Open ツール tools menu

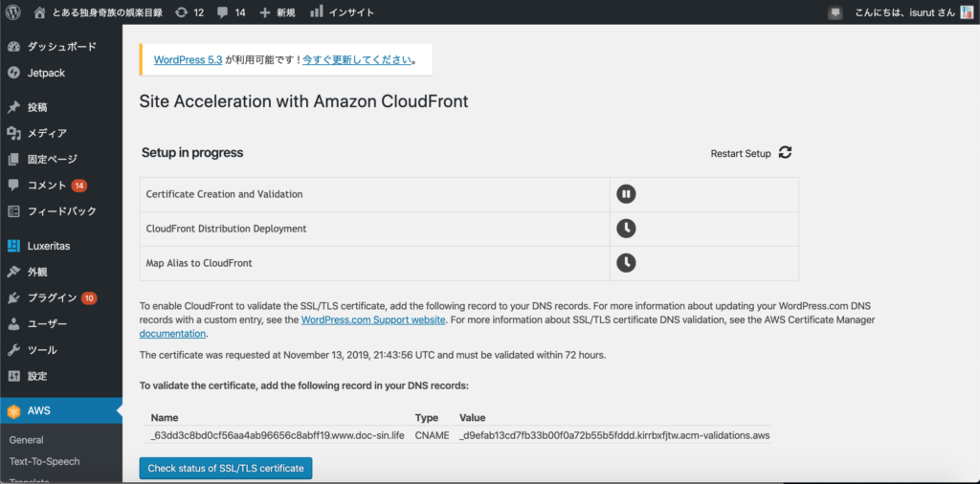pyautogui.click(x=61, y=350)
